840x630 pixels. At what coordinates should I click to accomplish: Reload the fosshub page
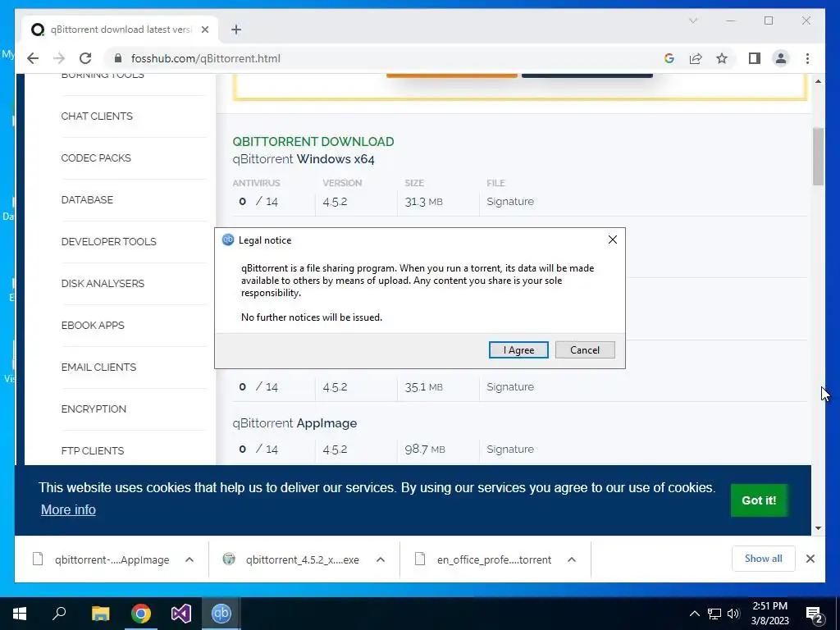(x=85, y=58)
